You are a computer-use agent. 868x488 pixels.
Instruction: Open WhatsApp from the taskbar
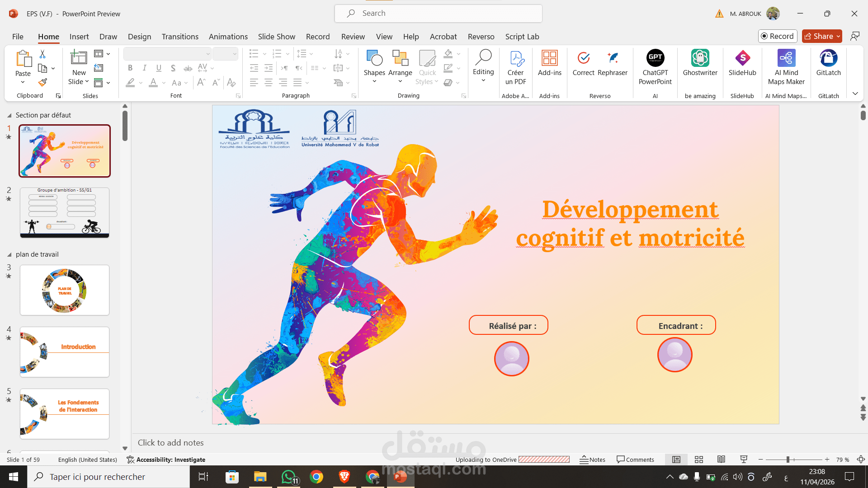289,477
